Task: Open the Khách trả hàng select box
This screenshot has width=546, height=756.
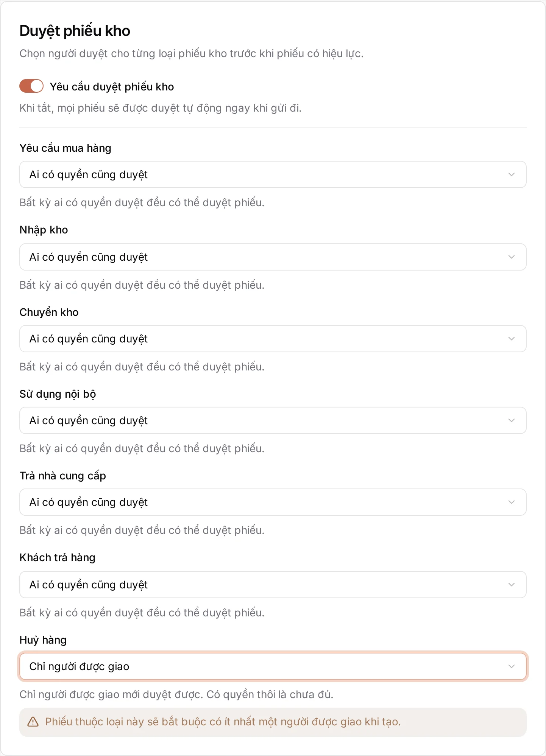Action: coord(273,585)
